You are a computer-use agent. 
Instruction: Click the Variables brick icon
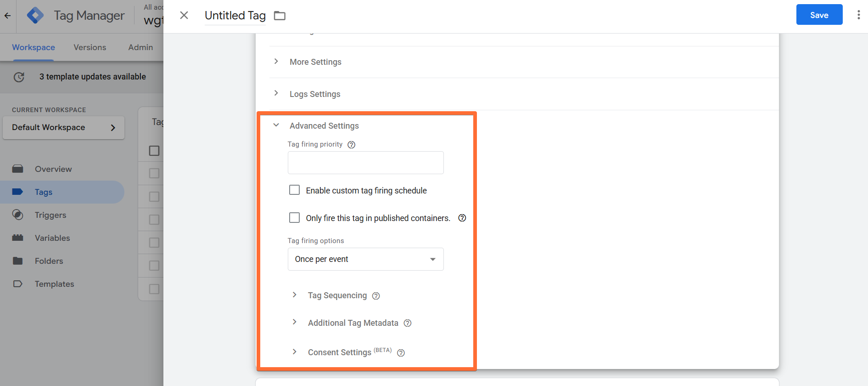pos(18,238)
